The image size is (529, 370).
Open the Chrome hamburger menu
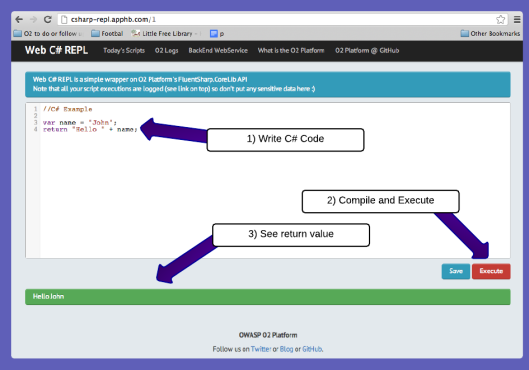[x=517, y=20]
